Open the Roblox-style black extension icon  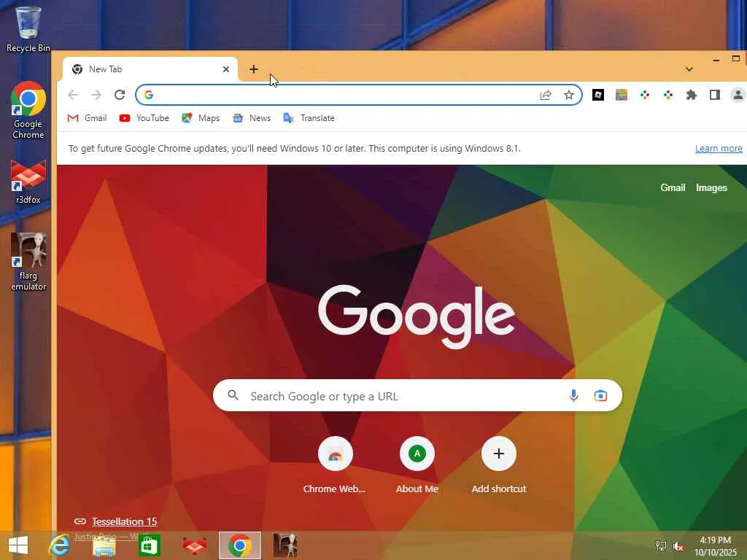click(598, 95)
